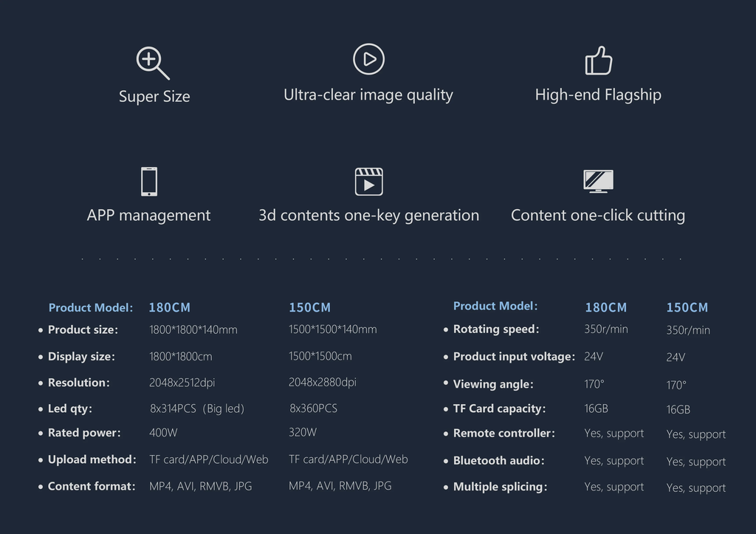The height and width of the screenshot is (534, 756).
Task: Click the Ultra-clear image quality play icon
Action: [368, 59]
